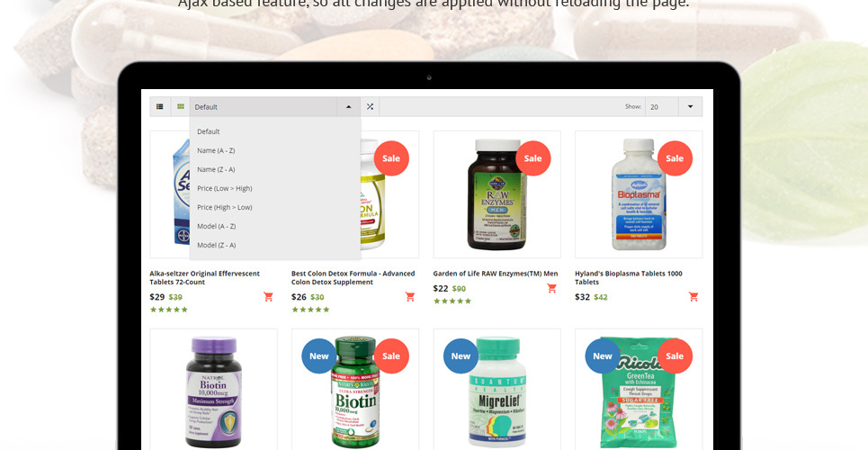Add Alka-seltzer tablets to cart
Viewport: 868px width, 450px height.
(268, 296)
